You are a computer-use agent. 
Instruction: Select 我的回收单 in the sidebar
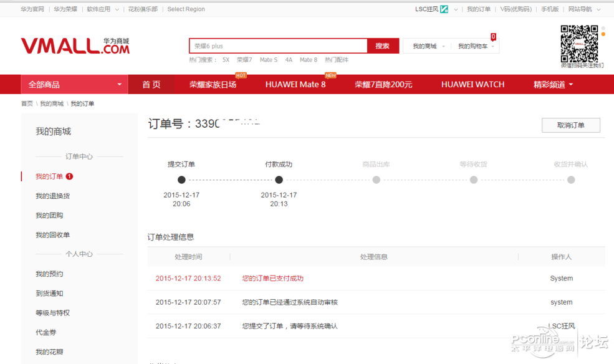pos(53,235)
